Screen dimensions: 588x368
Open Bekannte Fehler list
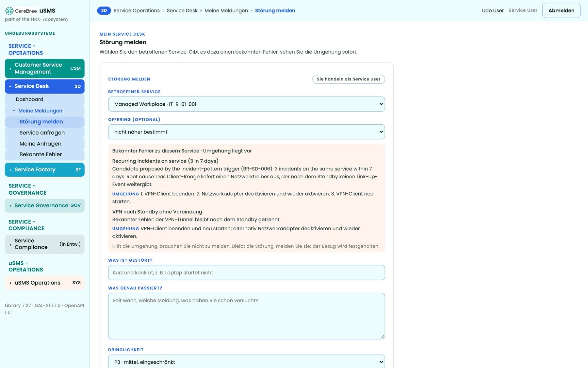coord(45,154)
